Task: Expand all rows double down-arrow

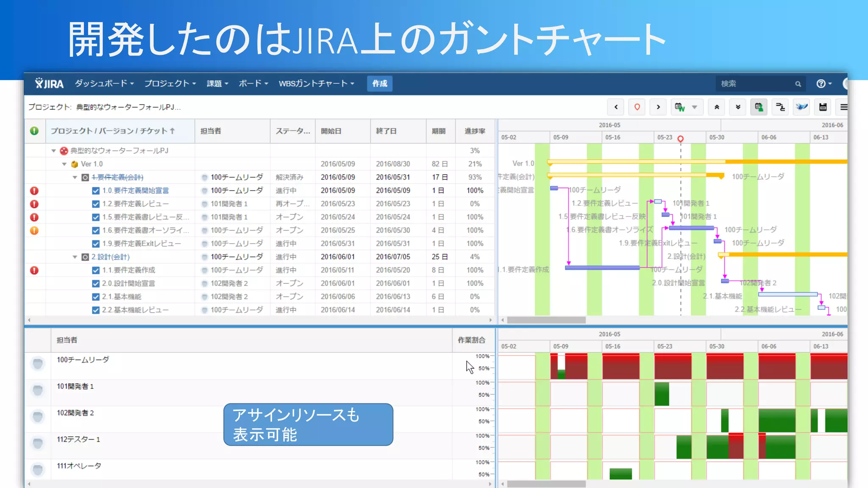Action: click(x=738, y=107)
